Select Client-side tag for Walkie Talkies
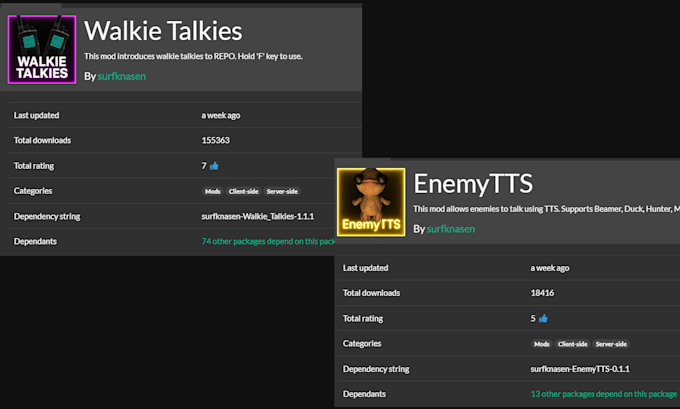 [x=244, y=191]
